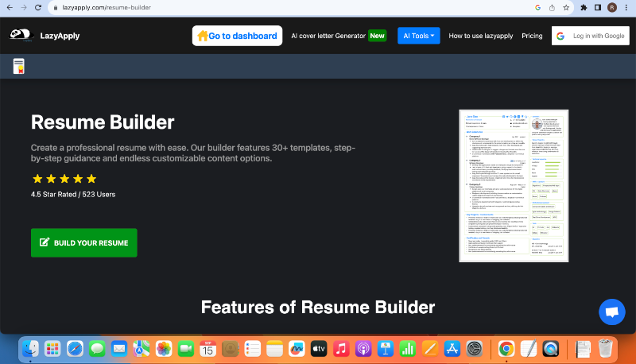This screenshot has height=364, width=636.
Task: Open FaceTime from the dock
Action: [186, 349]
